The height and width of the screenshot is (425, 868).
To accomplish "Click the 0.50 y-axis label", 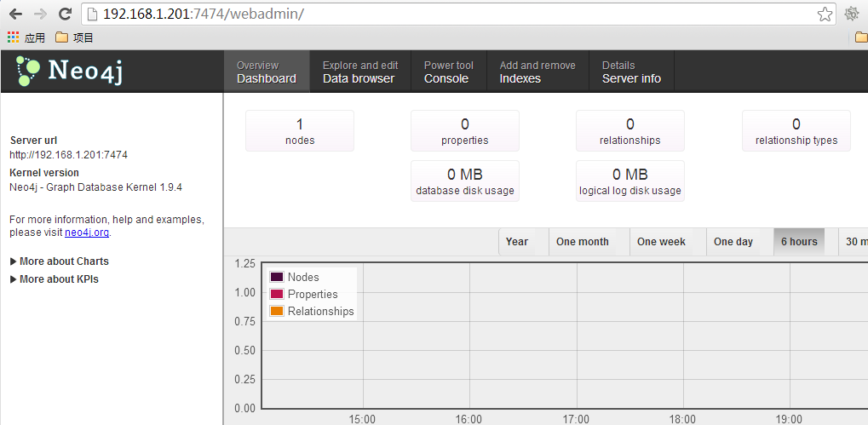I will click(244, 350).
